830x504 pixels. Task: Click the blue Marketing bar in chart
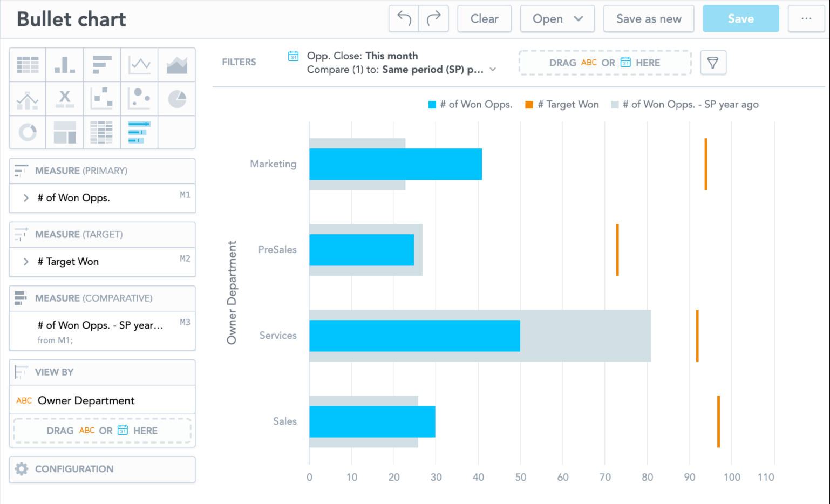pyautogui.click(x=395, y=164)
